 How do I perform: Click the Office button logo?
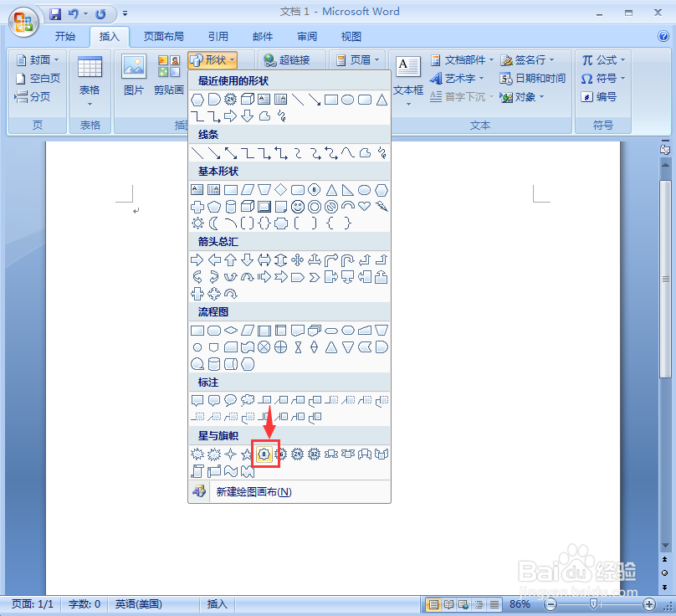tap(23, 21)
